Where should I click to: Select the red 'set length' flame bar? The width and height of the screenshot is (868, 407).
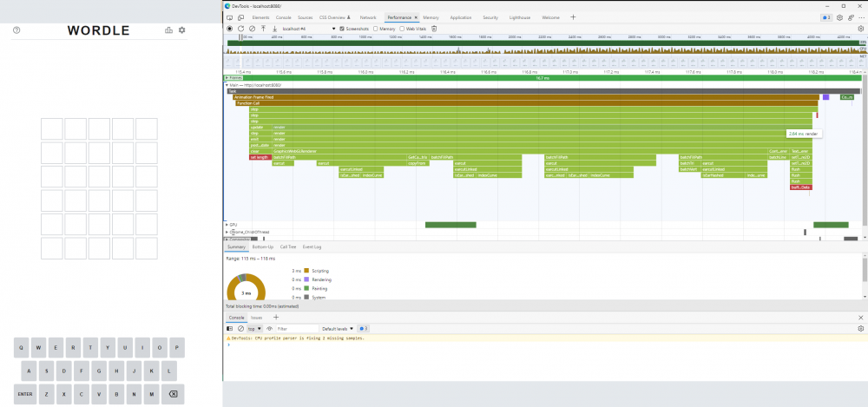point(260,157)
